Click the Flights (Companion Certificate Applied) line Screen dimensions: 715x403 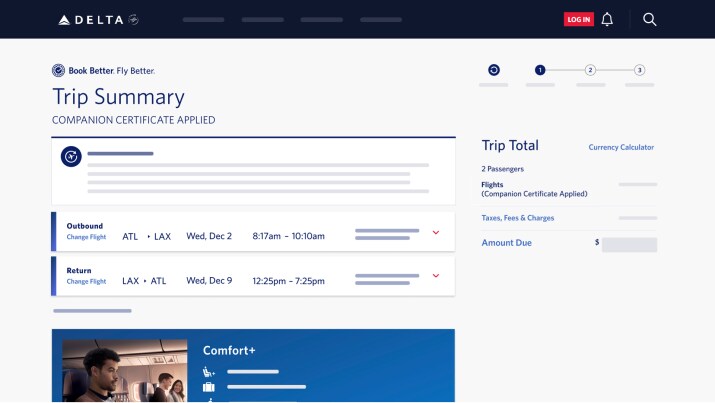(534, 189)
